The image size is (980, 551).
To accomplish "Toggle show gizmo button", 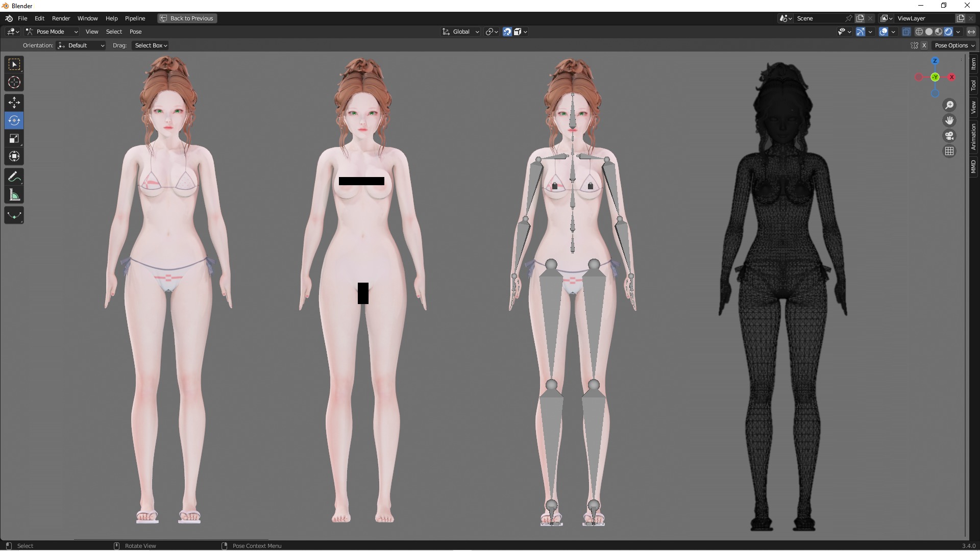I will tap(860, 32).
